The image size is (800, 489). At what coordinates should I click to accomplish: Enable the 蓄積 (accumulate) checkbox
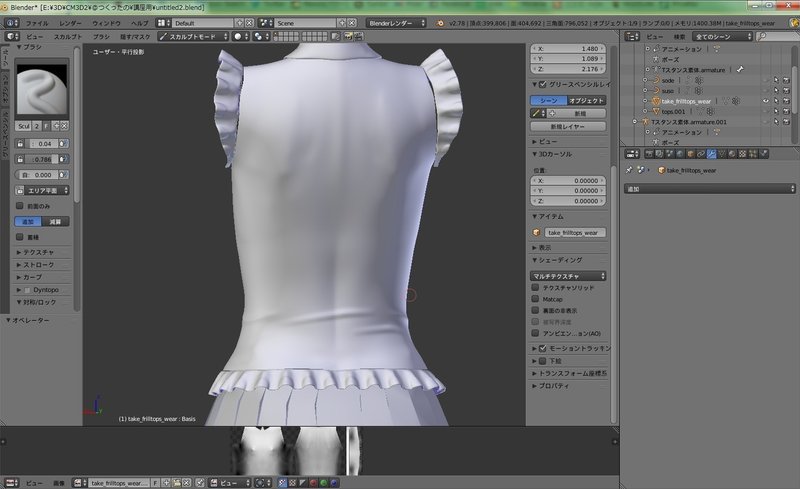19,237
